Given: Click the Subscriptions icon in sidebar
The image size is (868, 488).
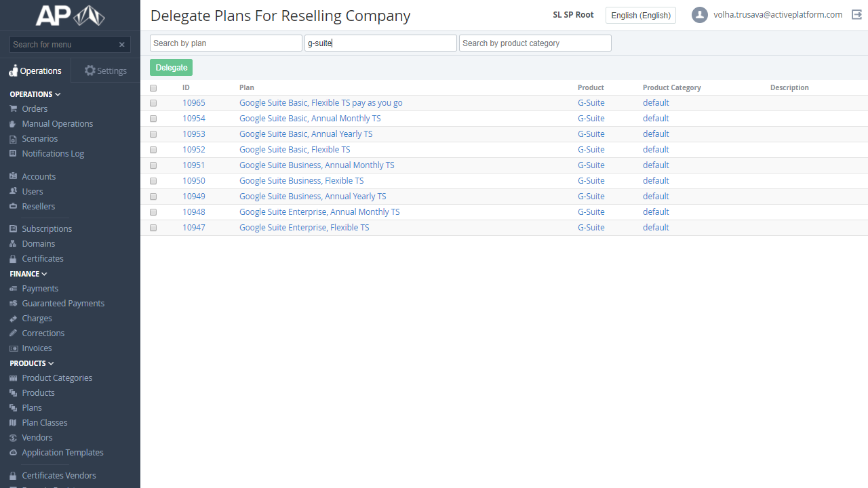Looking at the screenshot, I should tap(14, 228).
